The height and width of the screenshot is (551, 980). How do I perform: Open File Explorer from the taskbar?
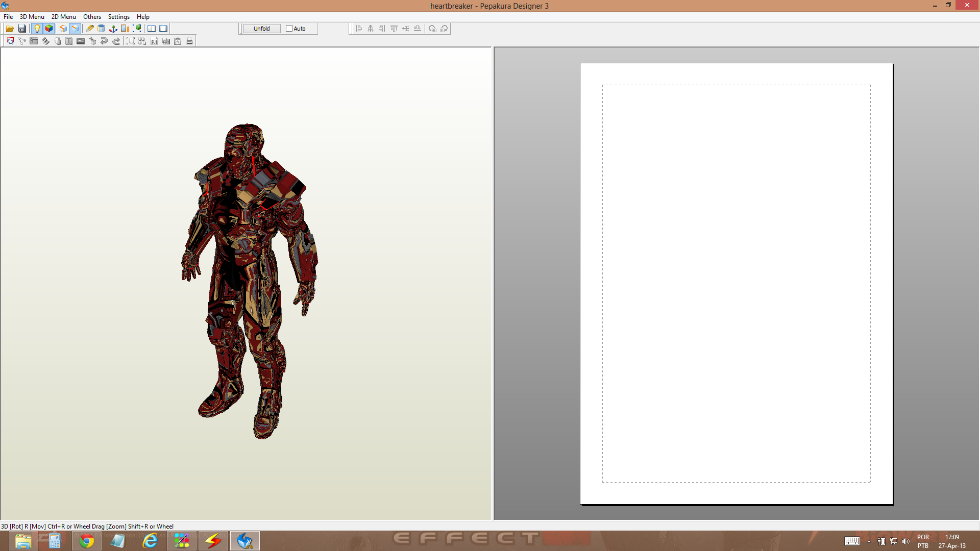click(x=23, y=540)
